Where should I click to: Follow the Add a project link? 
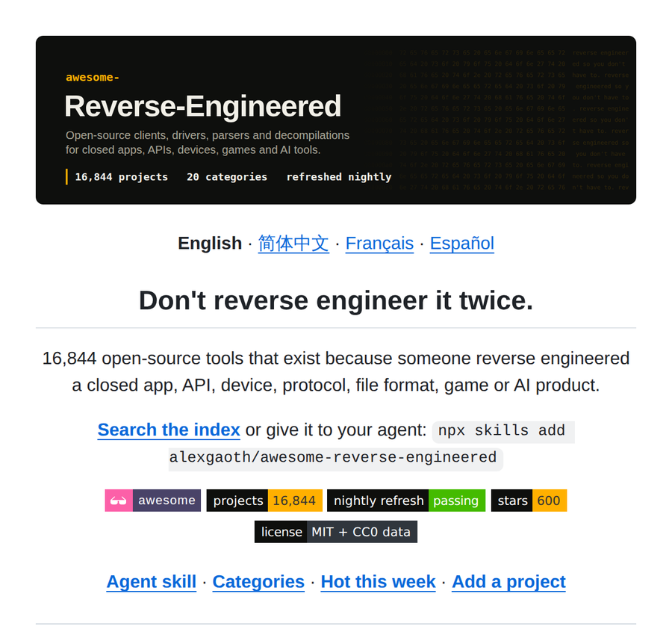tap(508, 582)
